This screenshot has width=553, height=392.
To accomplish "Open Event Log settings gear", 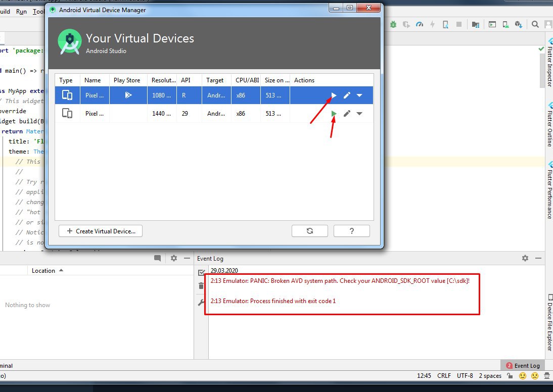I will click(x=525, y=258).
